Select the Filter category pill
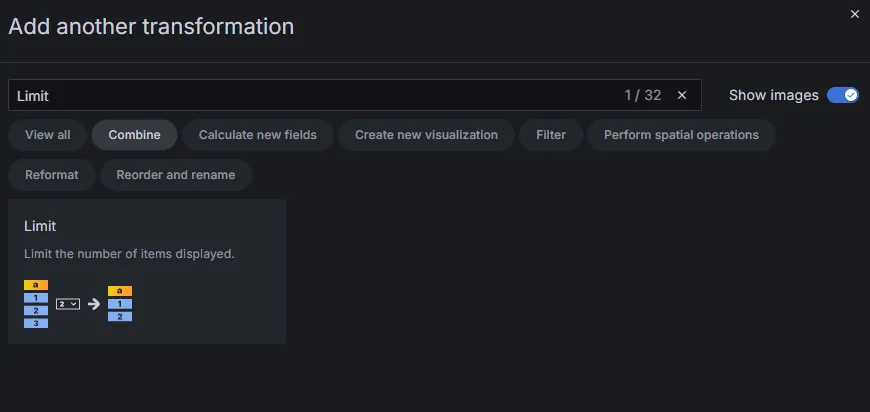The height and width of the screenshot is (412, 870). point(551,135)
